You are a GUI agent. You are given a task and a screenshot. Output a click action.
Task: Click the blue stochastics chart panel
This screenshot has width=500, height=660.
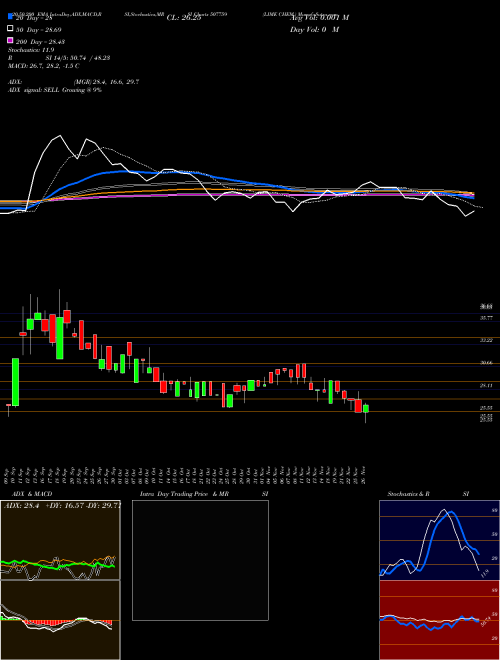439,540
